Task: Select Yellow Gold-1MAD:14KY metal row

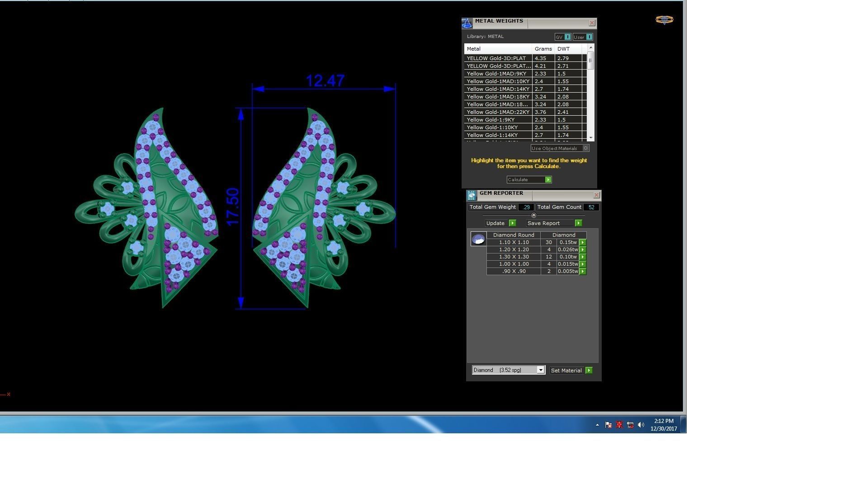Action: point(498,89)
